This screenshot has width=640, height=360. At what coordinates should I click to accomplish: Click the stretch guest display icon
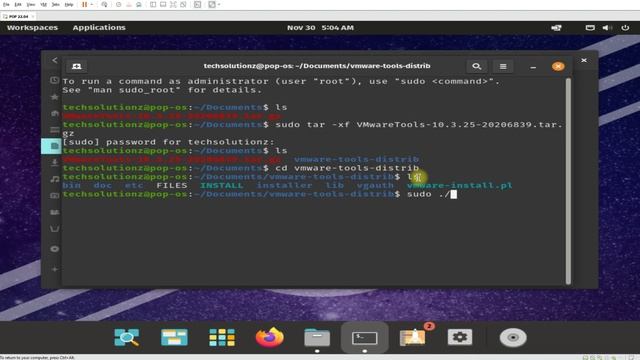point(212,4)
